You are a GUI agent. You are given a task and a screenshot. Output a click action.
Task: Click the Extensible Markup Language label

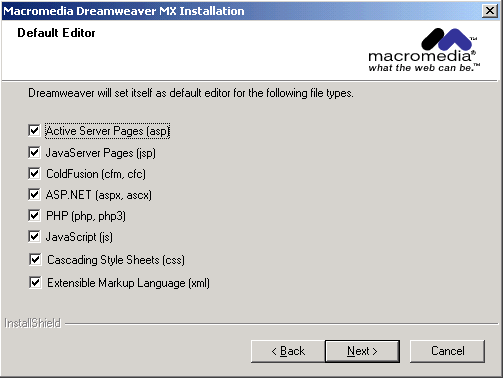[x=128, y=283]
